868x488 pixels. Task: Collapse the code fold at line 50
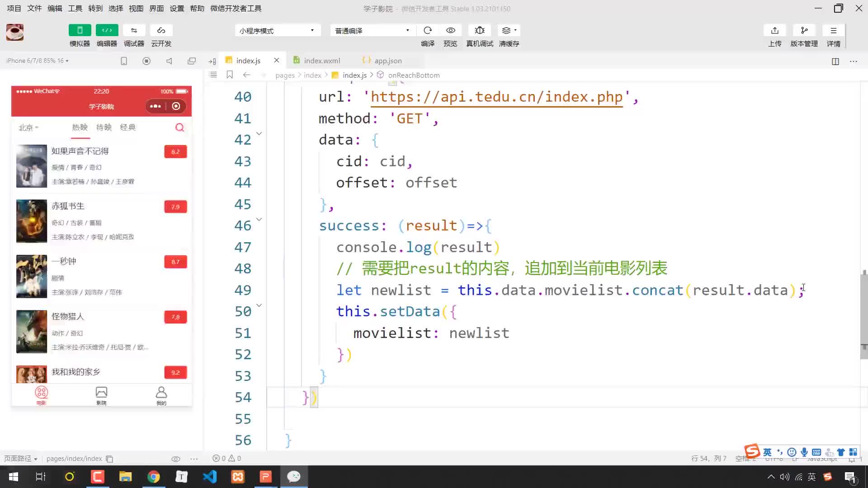click(259, 305)
